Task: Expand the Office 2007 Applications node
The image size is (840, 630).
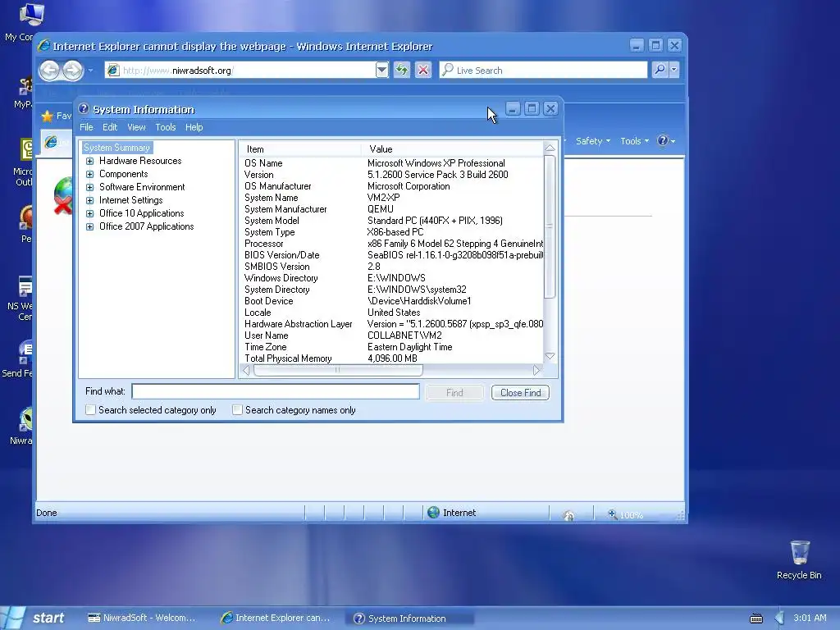Action: pos(90,226)
